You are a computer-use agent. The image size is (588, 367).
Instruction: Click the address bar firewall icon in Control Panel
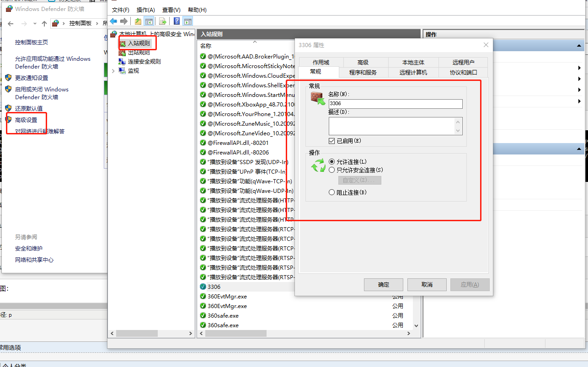pos(56,23)
